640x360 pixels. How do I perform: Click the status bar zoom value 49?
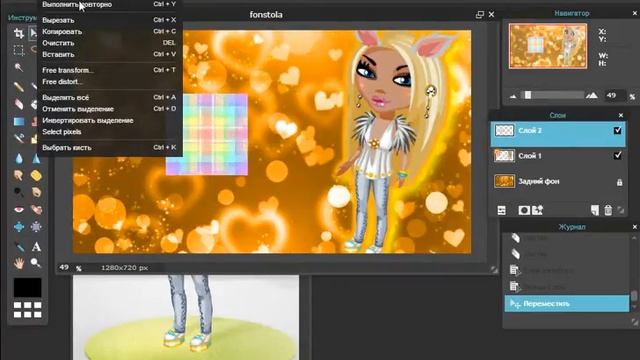[x=64, y=267]
